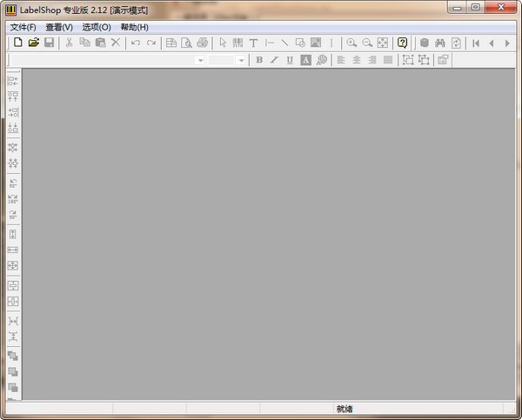Viewport: 522px width, 420px height.
Task: Open the page setup table icon
Action: click(x=171, y=43)
